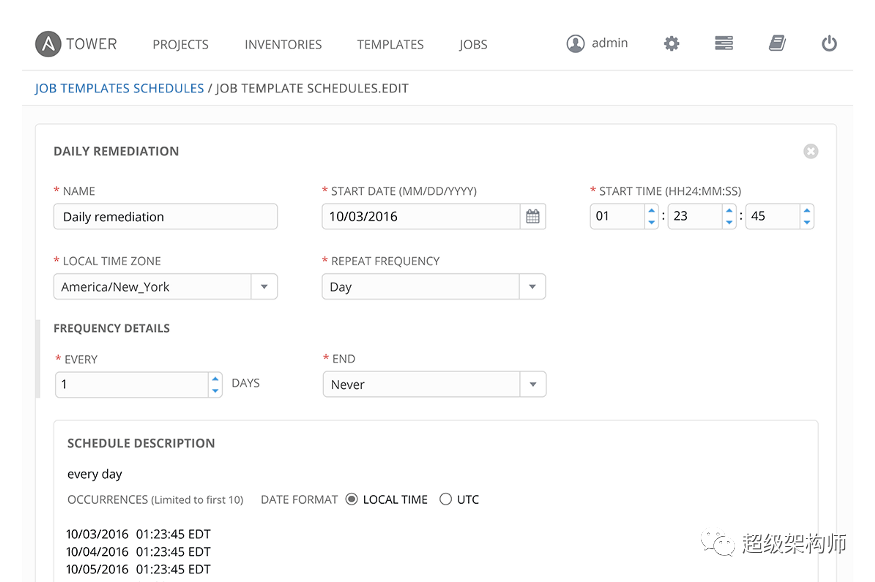The image size is (875, 582).
Task: Select the LOCAL TIME radio button
Action: coord(351,499)
